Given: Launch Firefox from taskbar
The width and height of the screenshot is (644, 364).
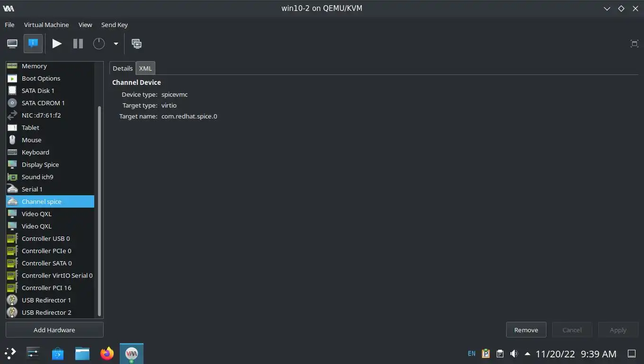Looking at the screenshot, I should [x=107, y=353].
